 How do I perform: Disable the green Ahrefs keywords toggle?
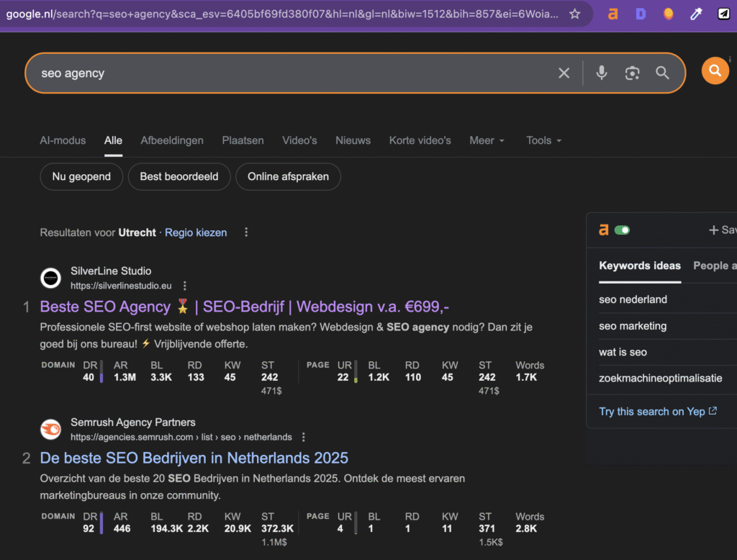point(623,230)
